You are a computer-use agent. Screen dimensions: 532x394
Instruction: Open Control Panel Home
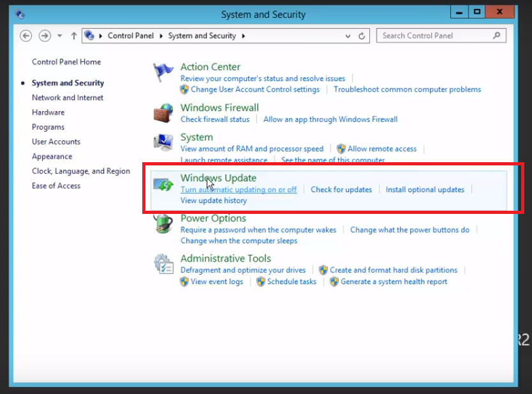tap(66, 62)
